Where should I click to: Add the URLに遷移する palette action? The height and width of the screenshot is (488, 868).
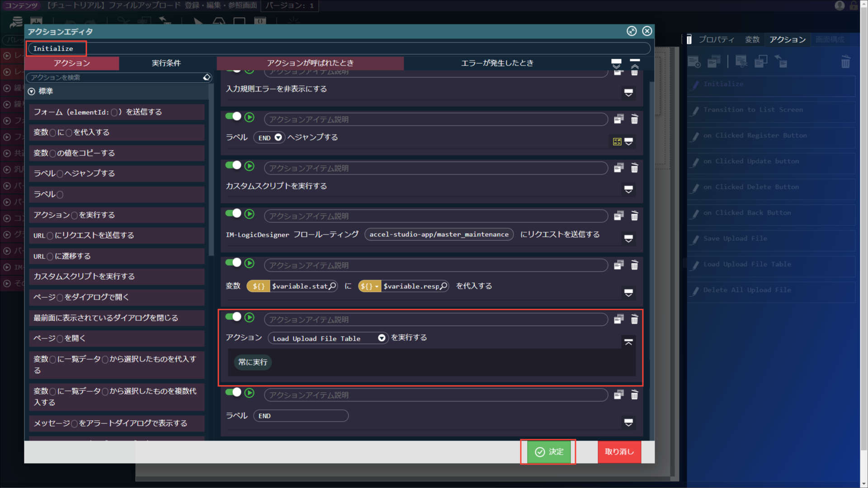pos(117,256)
